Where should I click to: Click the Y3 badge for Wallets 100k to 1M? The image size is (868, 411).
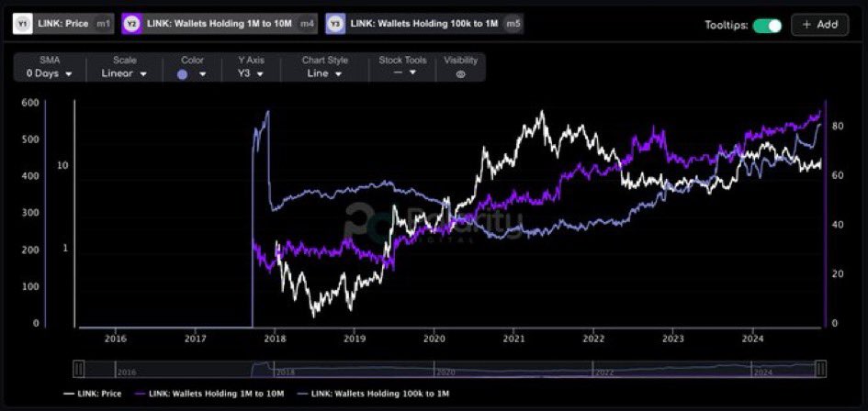[335, 24]
